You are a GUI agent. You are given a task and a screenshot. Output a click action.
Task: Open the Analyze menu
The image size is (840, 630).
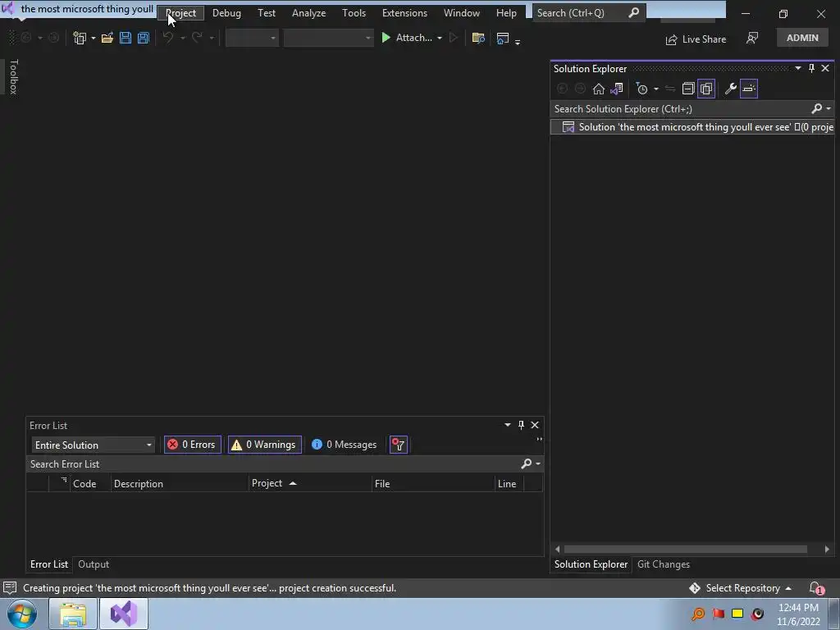308,13
